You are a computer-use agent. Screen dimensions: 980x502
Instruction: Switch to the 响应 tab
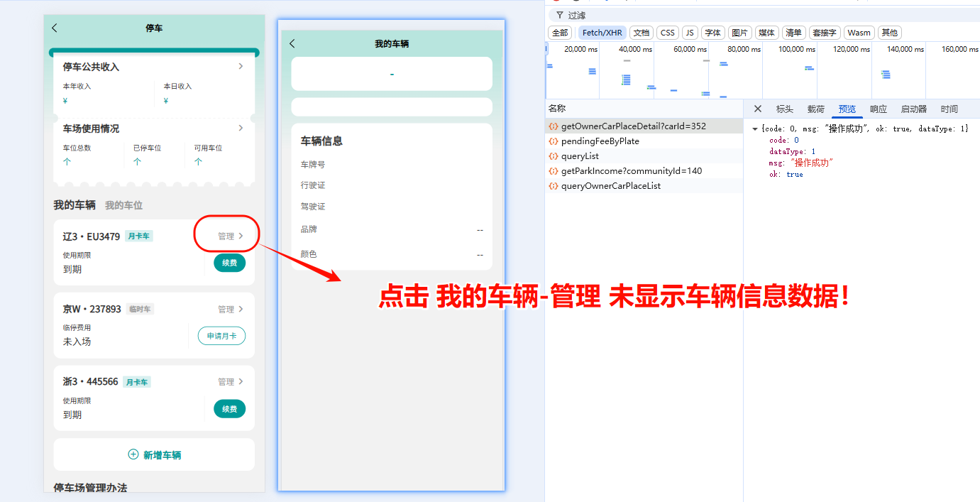[878, 109]
